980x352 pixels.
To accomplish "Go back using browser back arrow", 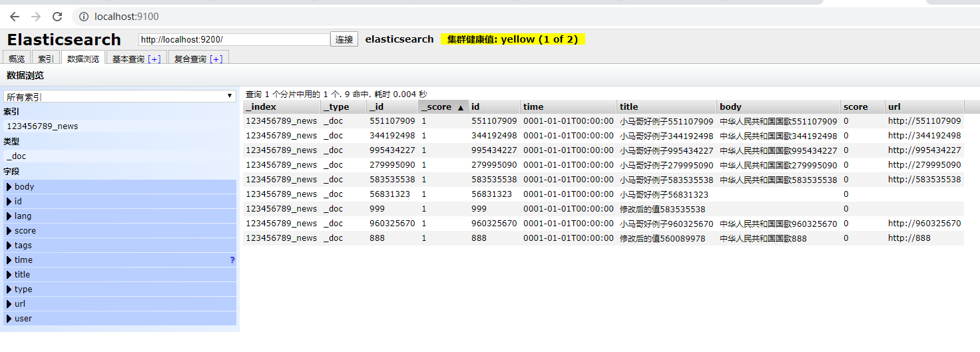I will pos(15,17).
